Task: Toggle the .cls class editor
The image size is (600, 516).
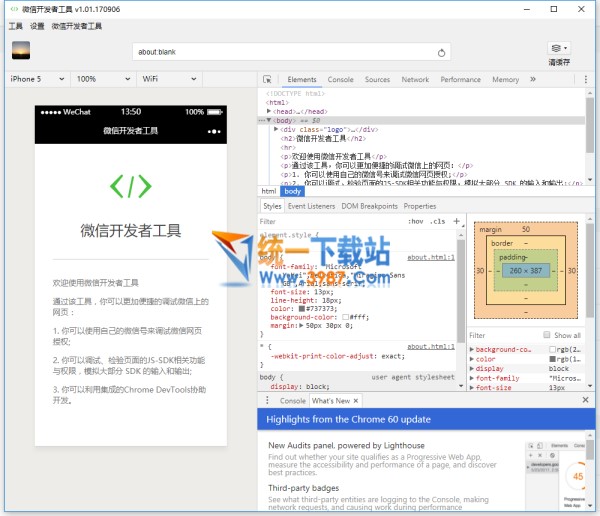Action: [x=437, y=221]
